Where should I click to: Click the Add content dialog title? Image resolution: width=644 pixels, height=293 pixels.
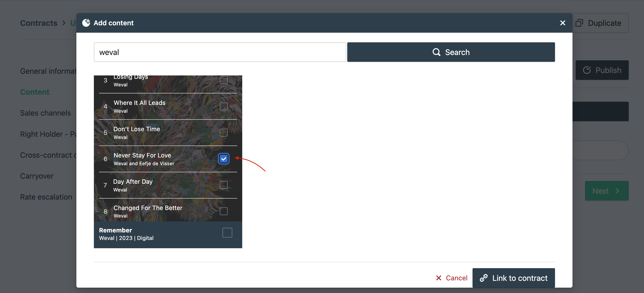point(114,23)
